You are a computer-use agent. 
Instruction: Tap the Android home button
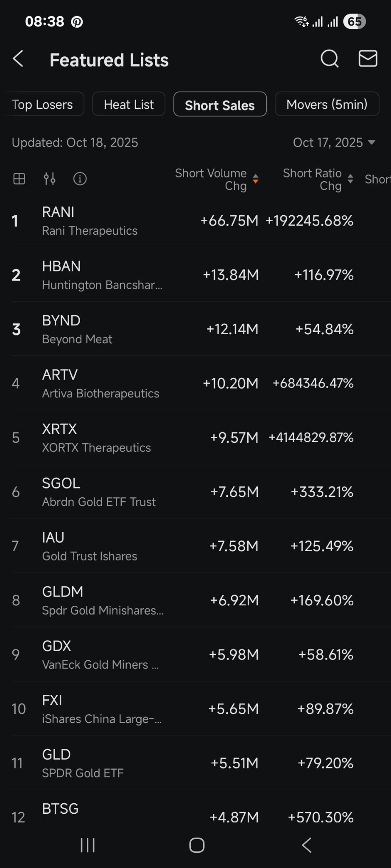197,845
